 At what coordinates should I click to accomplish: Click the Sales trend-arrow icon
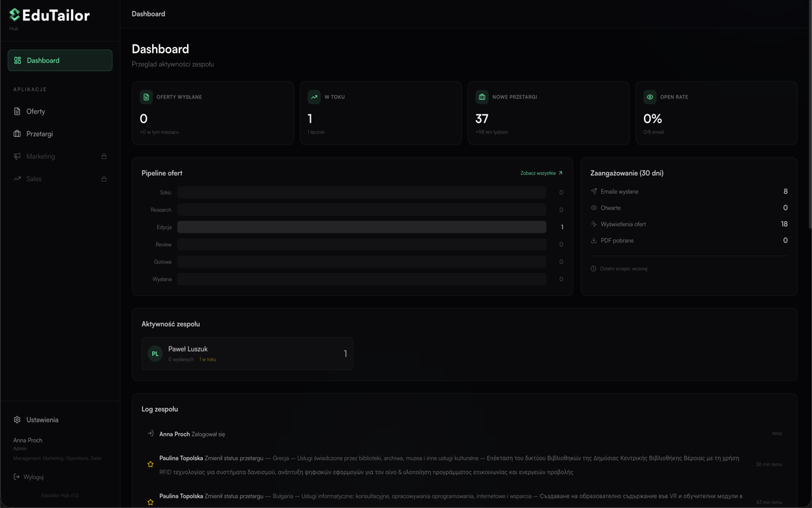(16, 178)
